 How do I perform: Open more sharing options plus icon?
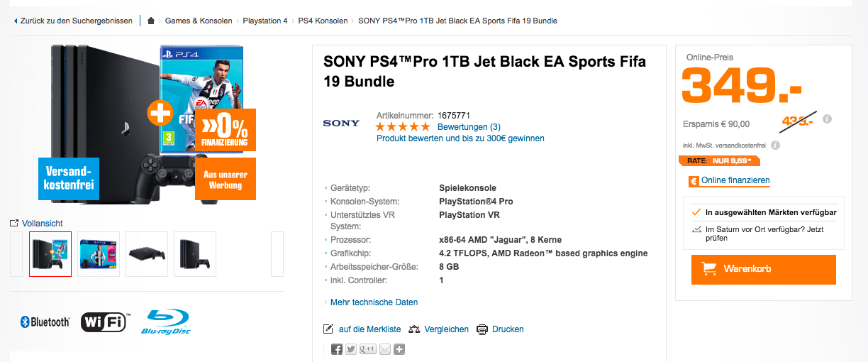click(x=399, y=349)
